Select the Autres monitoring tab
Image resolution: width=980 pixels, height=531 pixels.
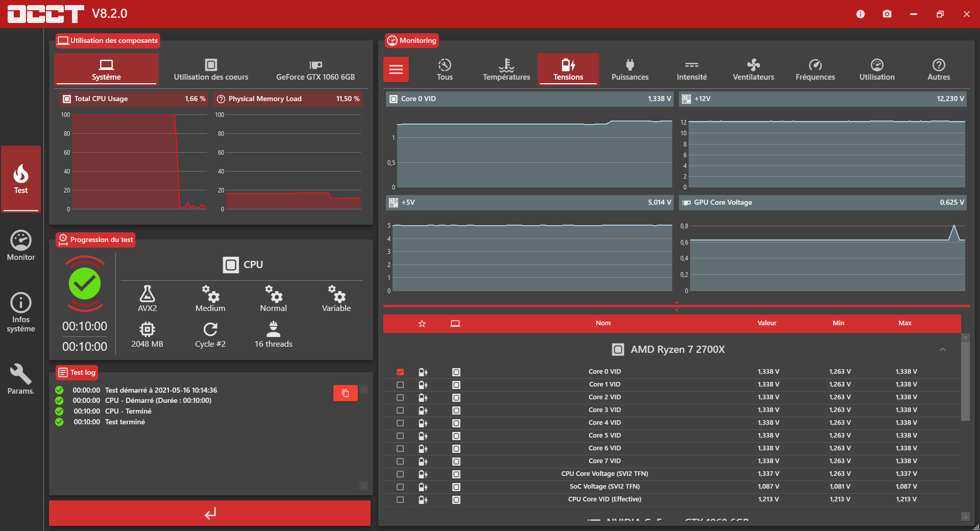coord(939,69)
